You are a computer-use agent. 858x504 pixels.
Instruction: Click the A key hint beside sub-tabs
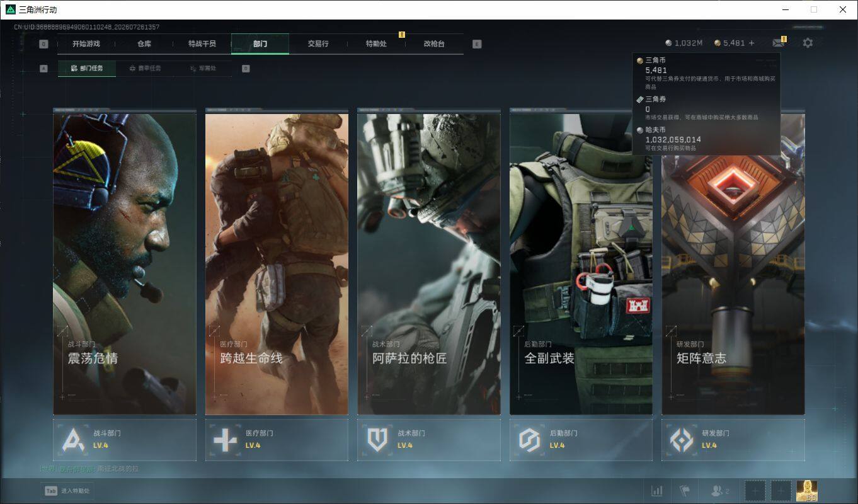(43, 69)
